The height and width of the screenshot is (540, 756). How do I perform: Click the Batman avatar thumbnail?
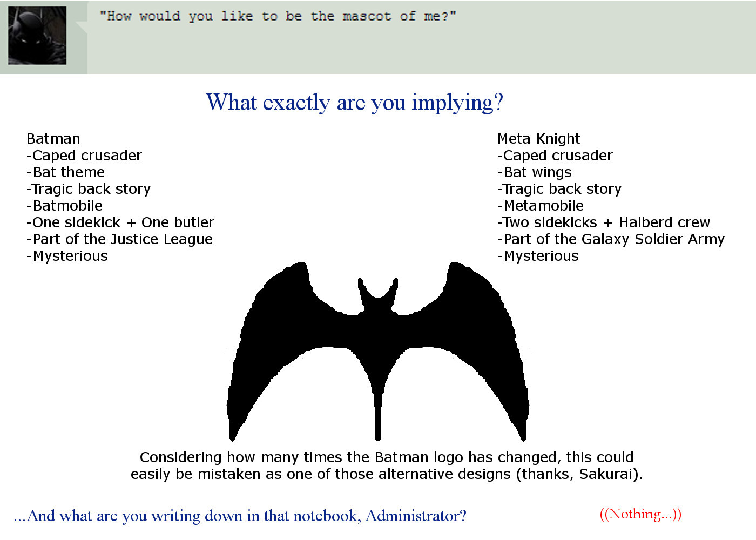[x=37, y=36]
